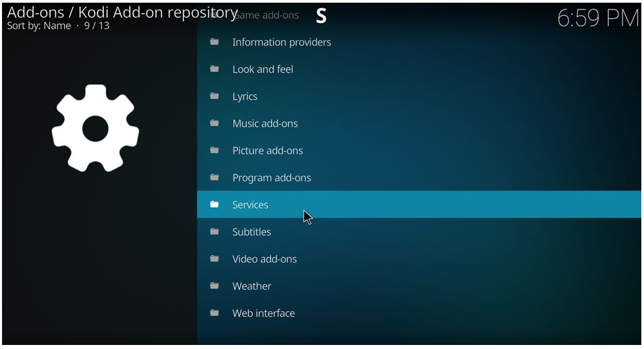644x349 pixels.
Task: Click folder icon beside Information providers
Action: tap(214, 42)
